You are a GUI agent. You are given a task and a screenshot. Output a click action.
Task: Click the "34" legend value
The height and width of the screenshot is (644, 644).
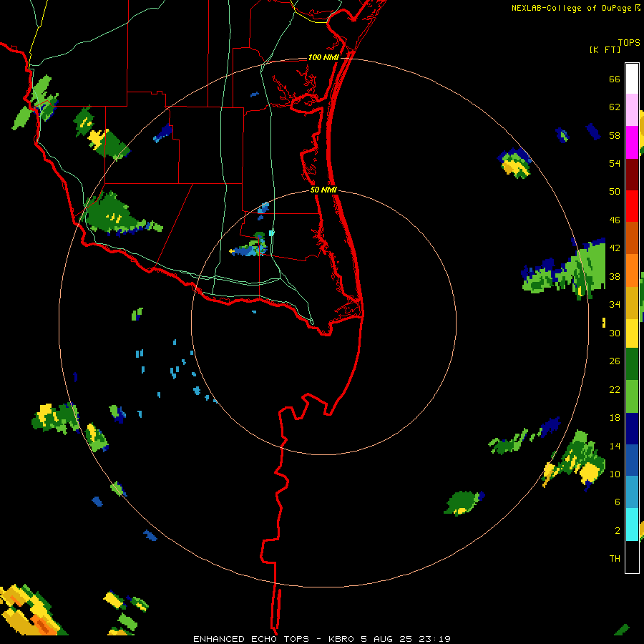(615, 304)
